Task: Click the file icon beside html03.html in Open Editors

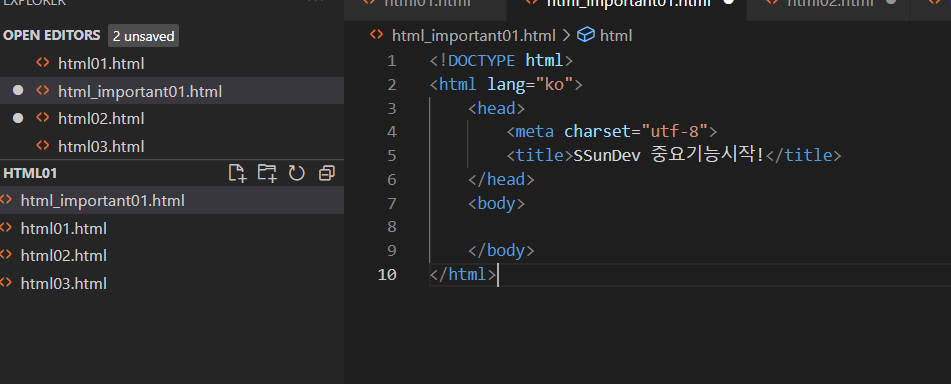Action: point(42,146)
